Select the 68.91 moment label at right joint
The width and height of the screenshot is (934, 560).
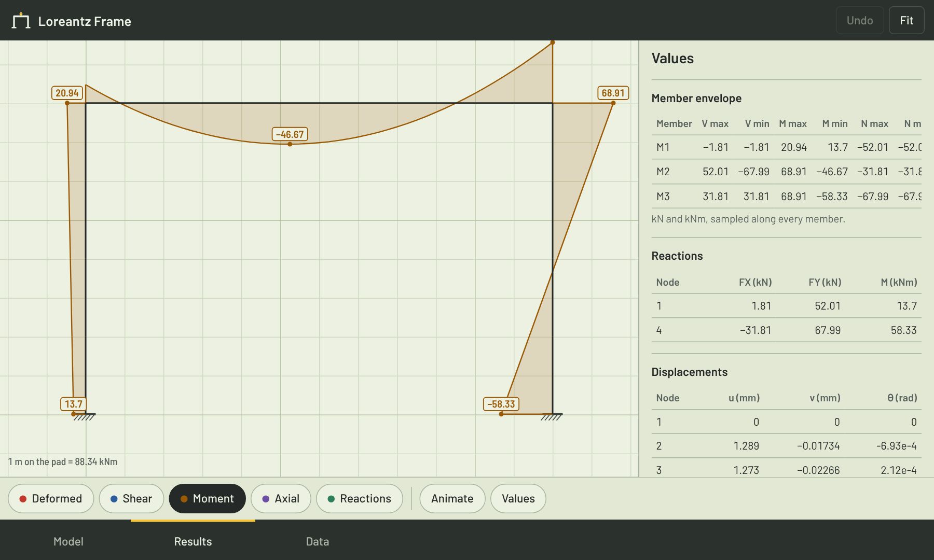click(613, 93)
